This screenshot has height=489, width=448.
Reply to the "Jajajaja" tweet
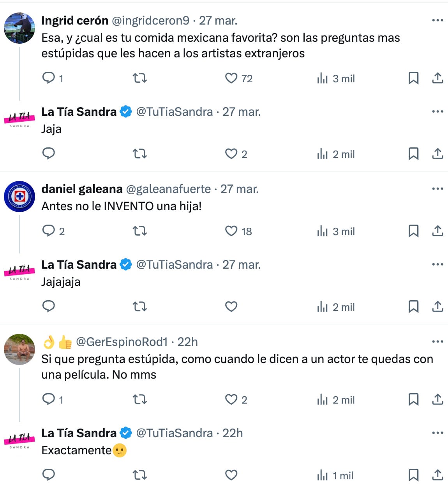tap(49, 307)
